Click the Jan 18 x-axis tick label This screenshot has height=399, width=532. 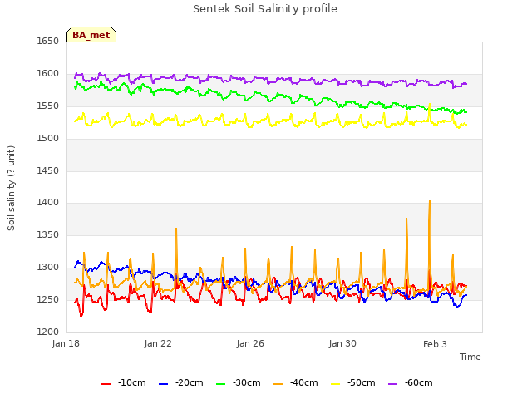pyautogui.click(x=66, y=343)
